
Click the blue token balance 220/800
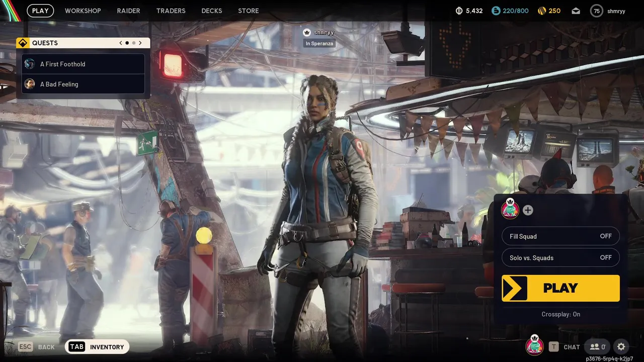pyautogui.click(x=510, y=11)
